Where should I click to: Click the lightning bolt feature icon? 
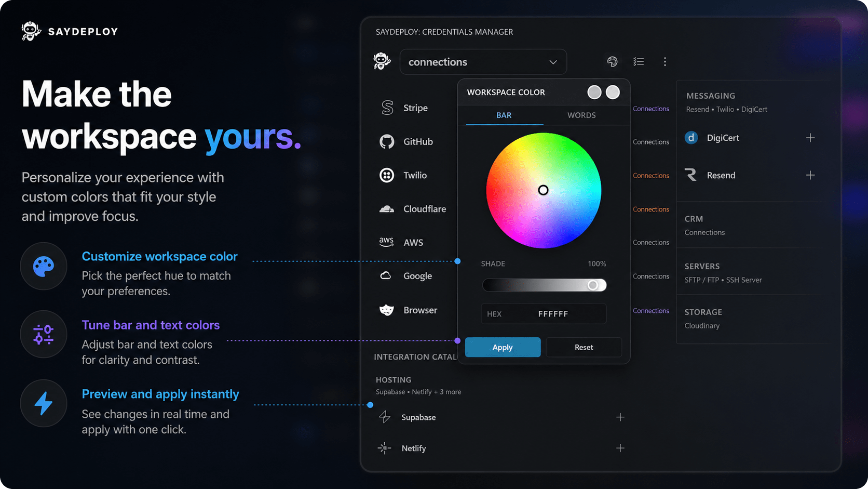44,403
